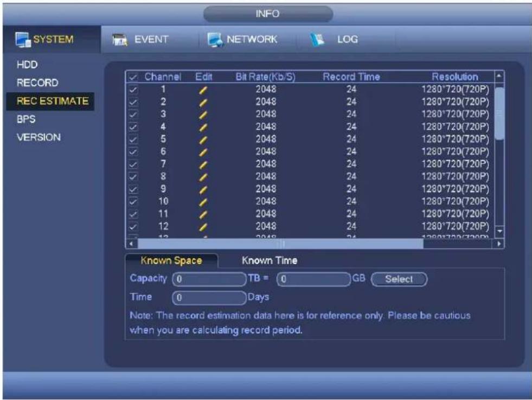
Task: Click the INFO title bar label
Action: pyautogui.click(x=268, y=14)
